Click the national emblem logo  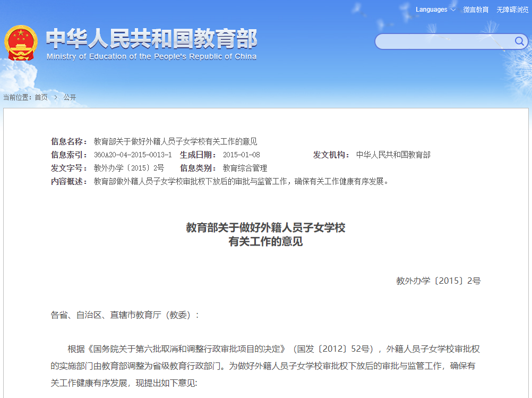tap(21, 43)
